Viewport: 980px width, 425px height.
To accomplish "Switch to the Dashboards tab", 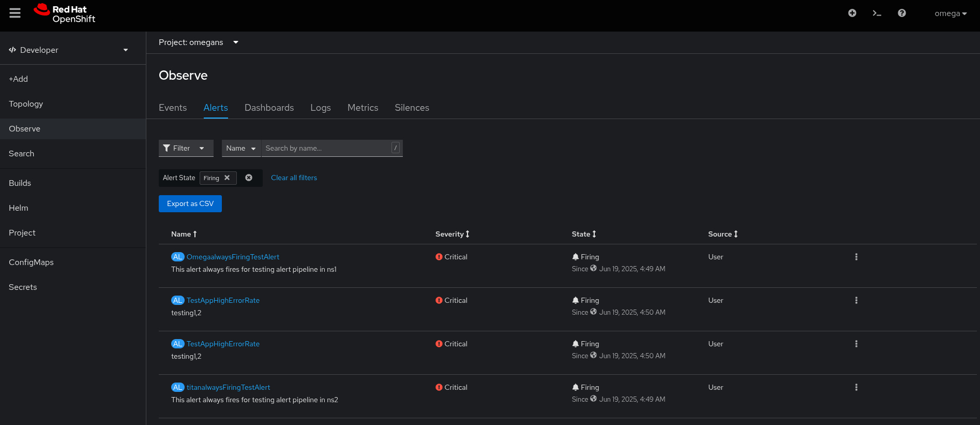I will point(269,108).
